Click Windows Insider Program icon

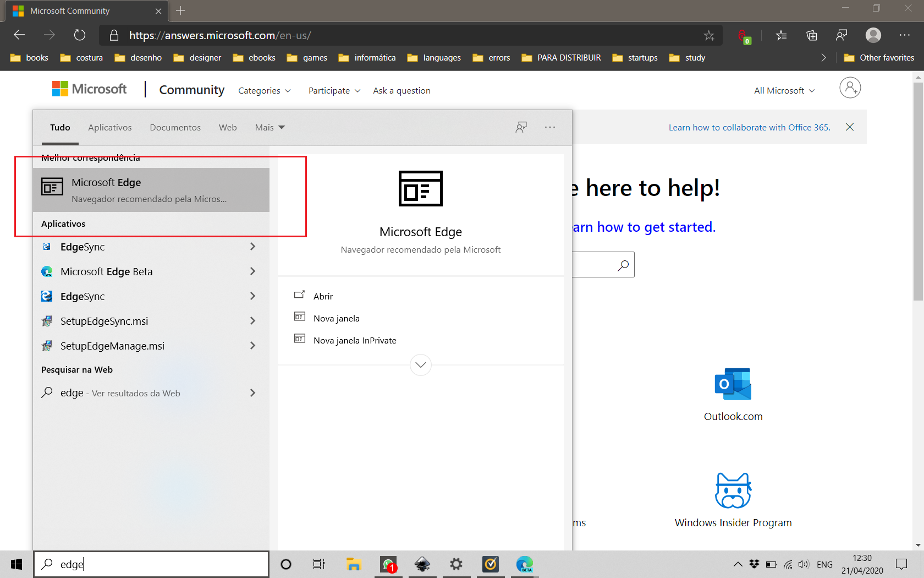[x=733, y=490]
